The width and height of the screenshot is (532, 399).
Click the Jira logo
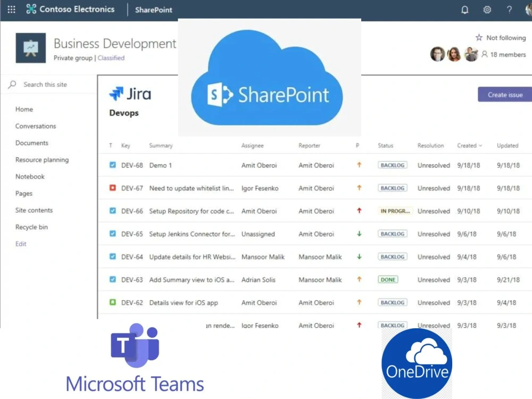[130, 94]
